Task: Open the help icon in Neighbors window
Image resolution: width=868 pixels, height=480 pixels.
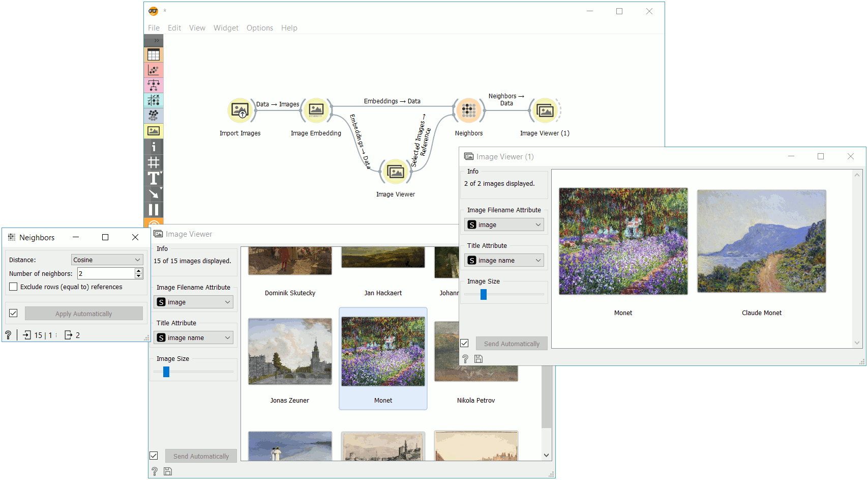Action: [8, 335]
